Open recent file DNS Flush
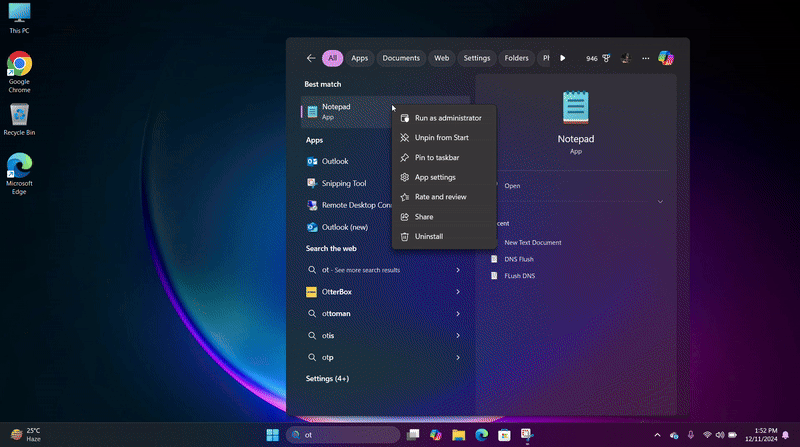The image size is (800, 447). coord(519,259)
